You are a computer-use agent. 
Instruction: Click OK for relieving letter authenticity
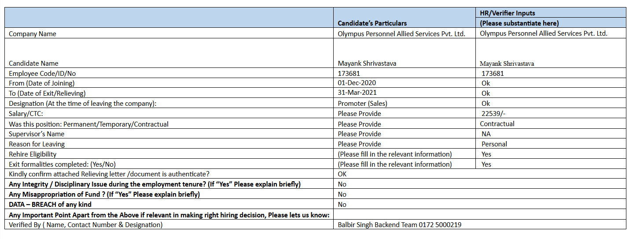(x=342, y=174)
